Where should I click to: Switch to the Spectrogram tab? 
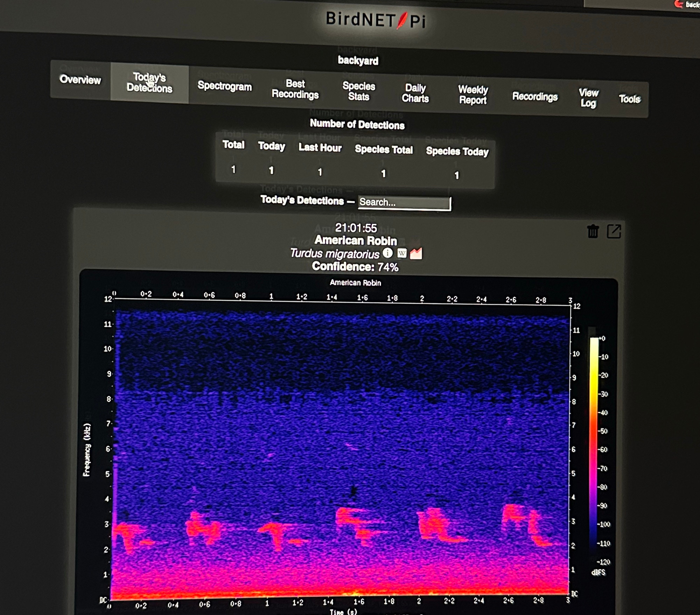point(225,86)
